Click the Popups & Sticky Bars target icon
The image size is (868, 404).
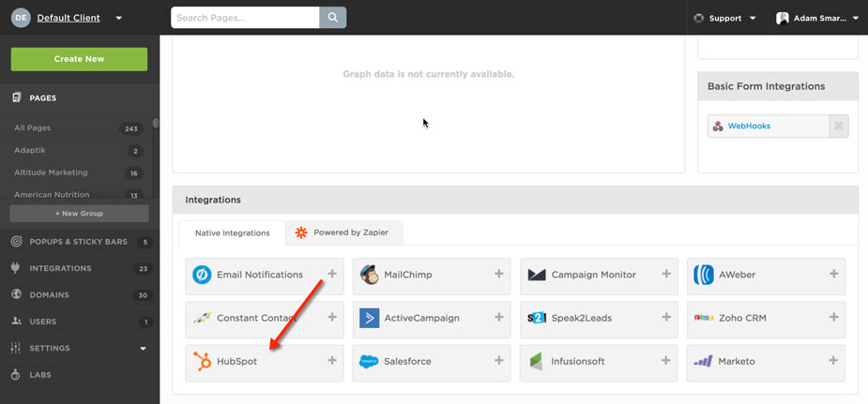click(17, 242)
